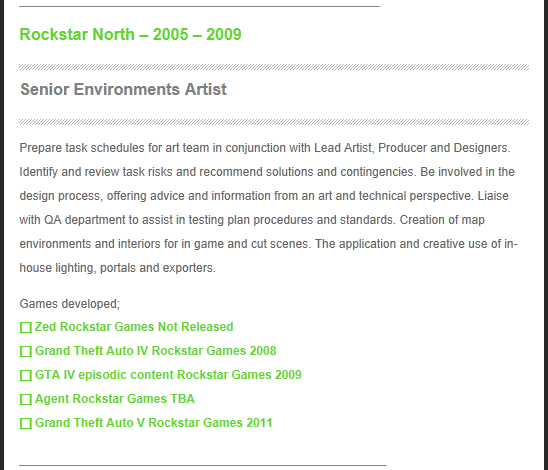The height and width of the screenshot is (470, 548).
Task: Click striped divider below Senior Environments Artist
Action: 274,122
